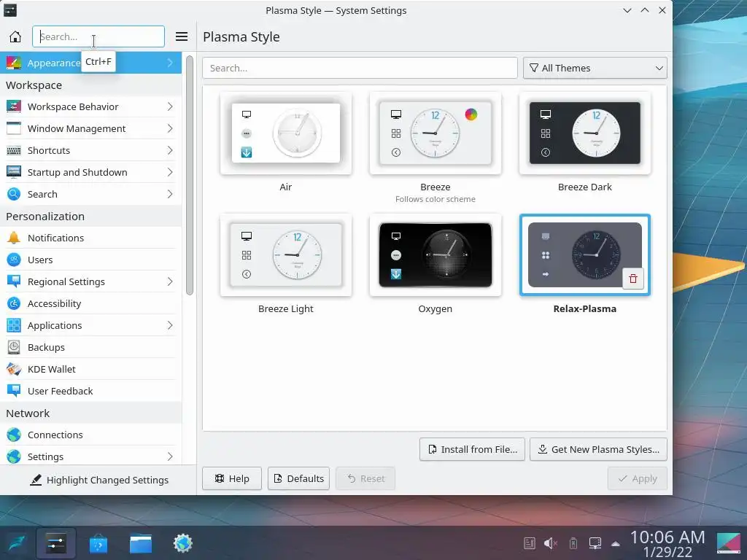This screenshot has height=560, width=747.
Task: Click the System Settings taskbar entry
Action: tap(55, 543)
